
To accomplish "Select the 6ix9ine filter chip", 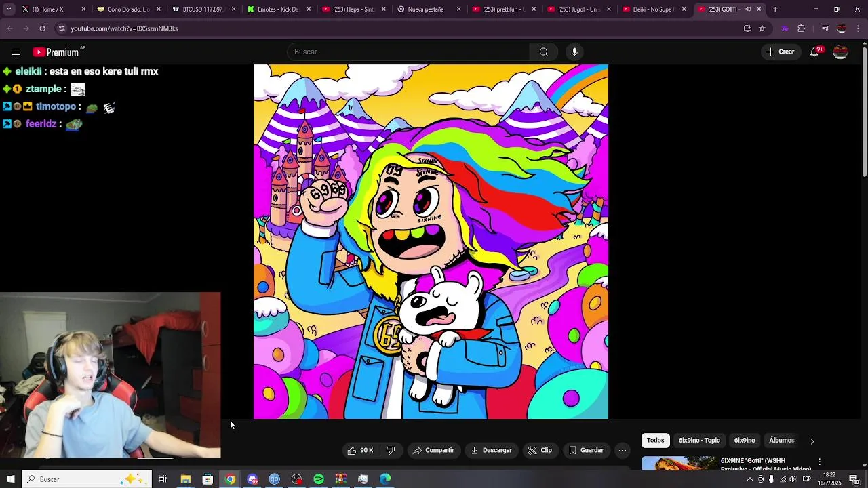I will [x=744, y=441].
